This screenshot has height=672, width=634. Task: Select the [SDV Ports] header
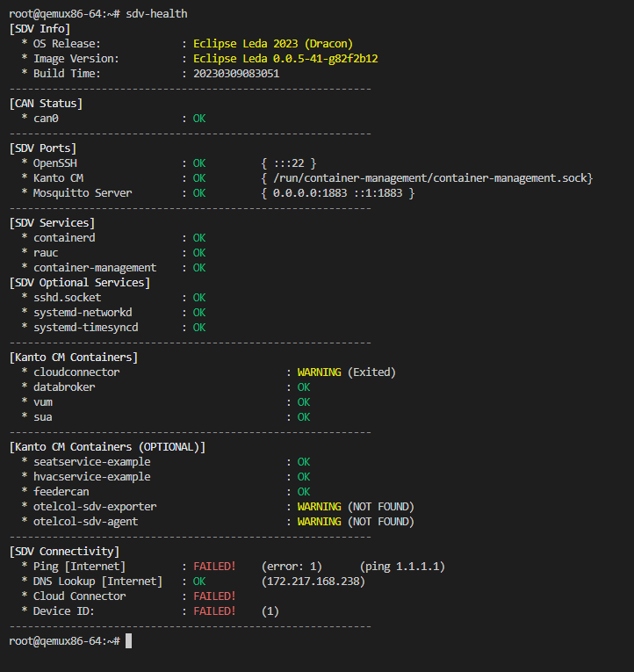pyautogui.click(x=43, y=148)
